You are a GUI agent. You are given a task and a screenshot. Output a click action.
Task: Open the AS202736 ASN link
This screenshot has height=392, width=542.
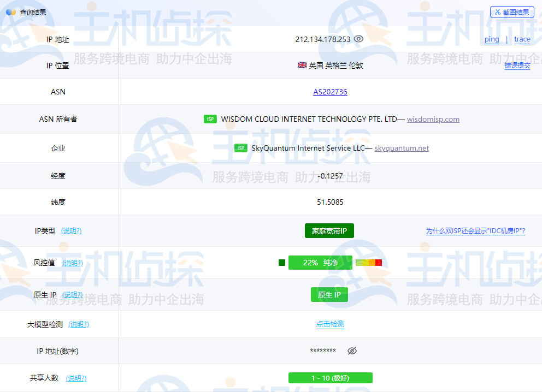point(330,92)
